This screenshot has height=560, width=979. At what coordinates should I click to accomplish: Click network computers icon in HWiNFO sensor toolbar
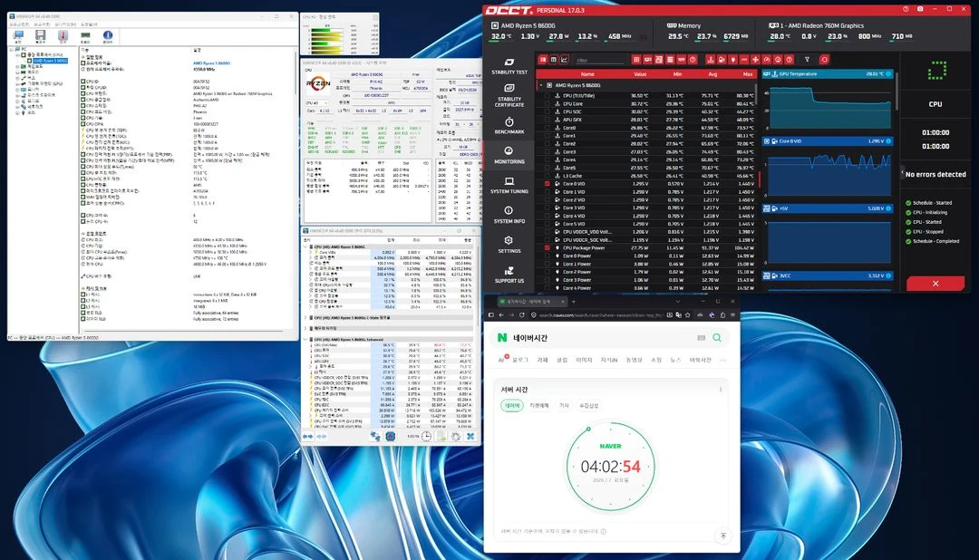tap(375, 437)
